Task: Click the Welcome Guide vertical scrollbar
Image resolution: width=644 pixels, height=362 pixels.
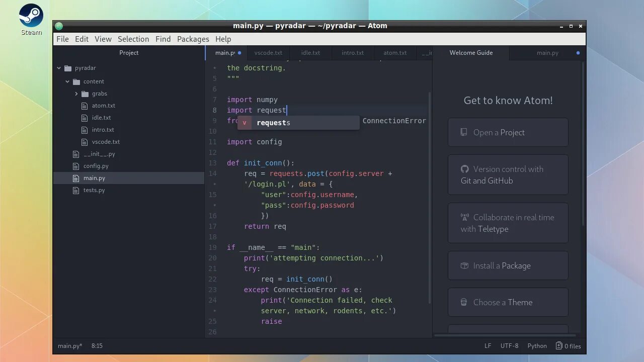Action: (x=583, y=143)
